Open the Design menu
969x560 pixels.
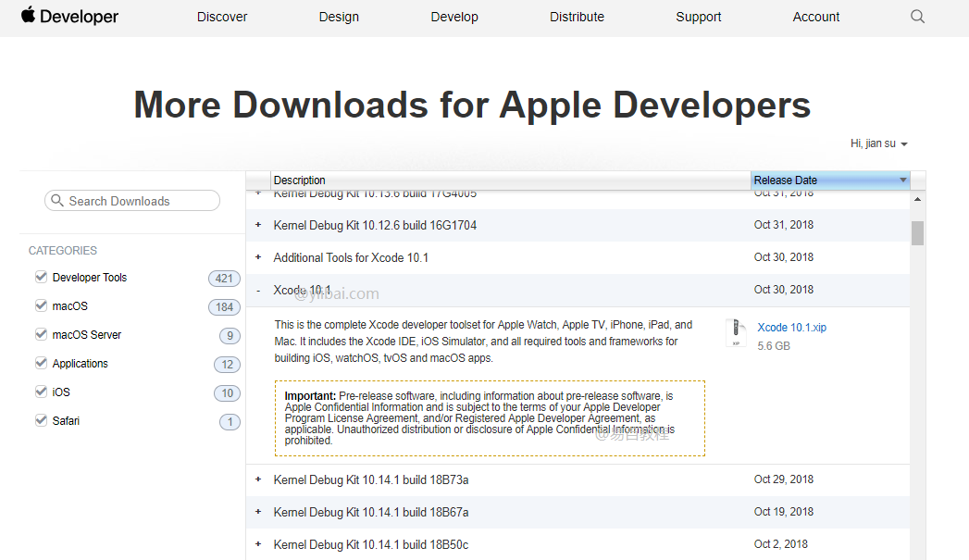click(339, 17)
